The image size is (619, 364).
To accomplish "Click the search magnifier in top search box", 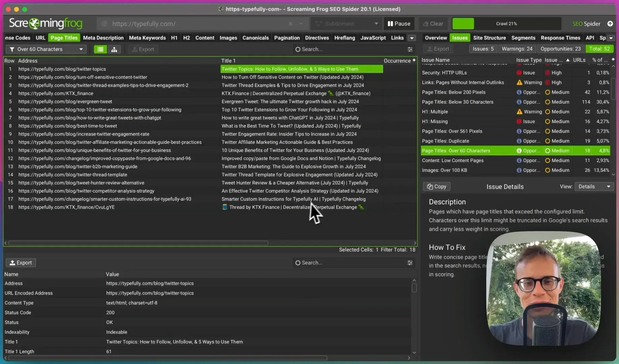I will (x=298, y=49).
